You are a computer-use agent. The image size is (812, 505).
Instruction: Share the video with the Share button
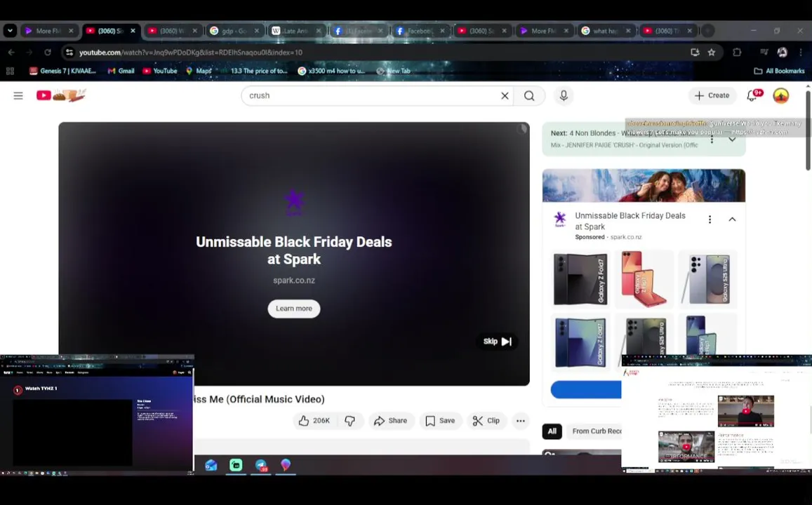point(390,421)
